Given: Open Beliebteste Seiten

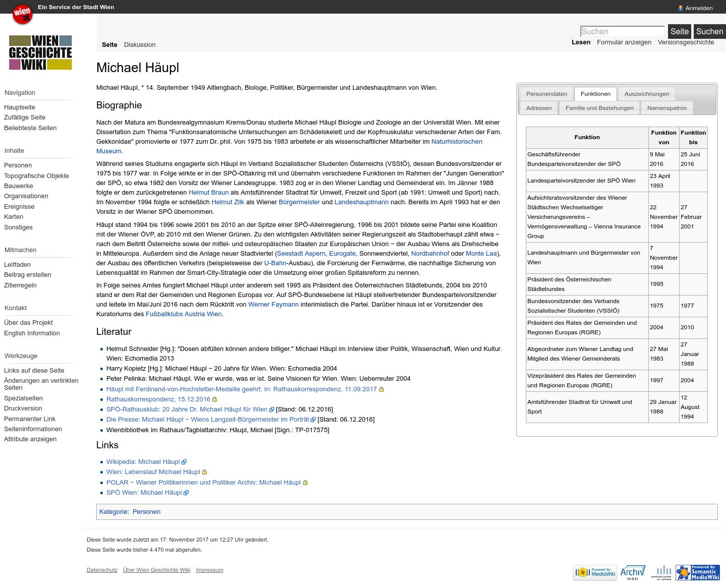Looking at the screenshot, I should (30, 128).
